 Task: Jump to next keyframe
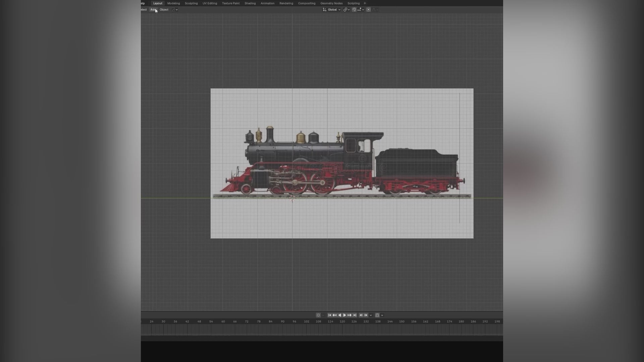[350, 315]
